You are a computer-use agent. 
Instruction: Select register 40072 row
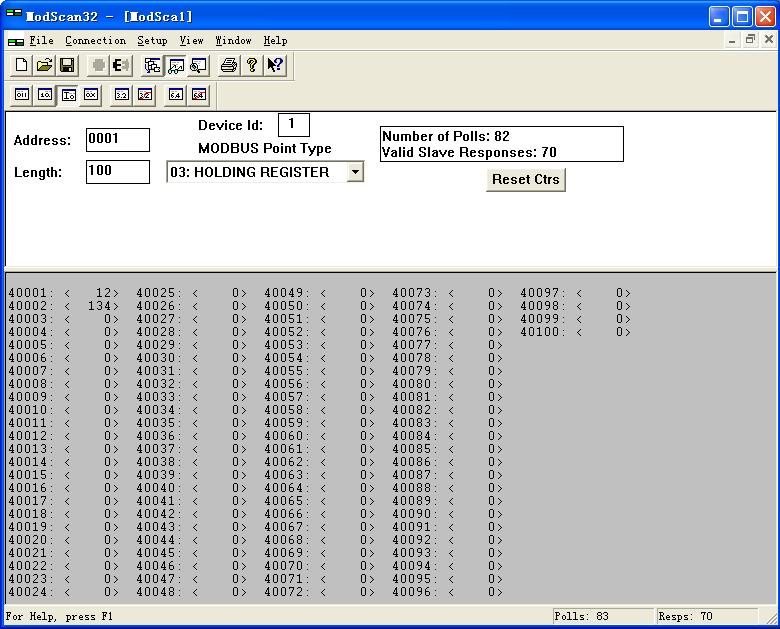pos(319,592)
